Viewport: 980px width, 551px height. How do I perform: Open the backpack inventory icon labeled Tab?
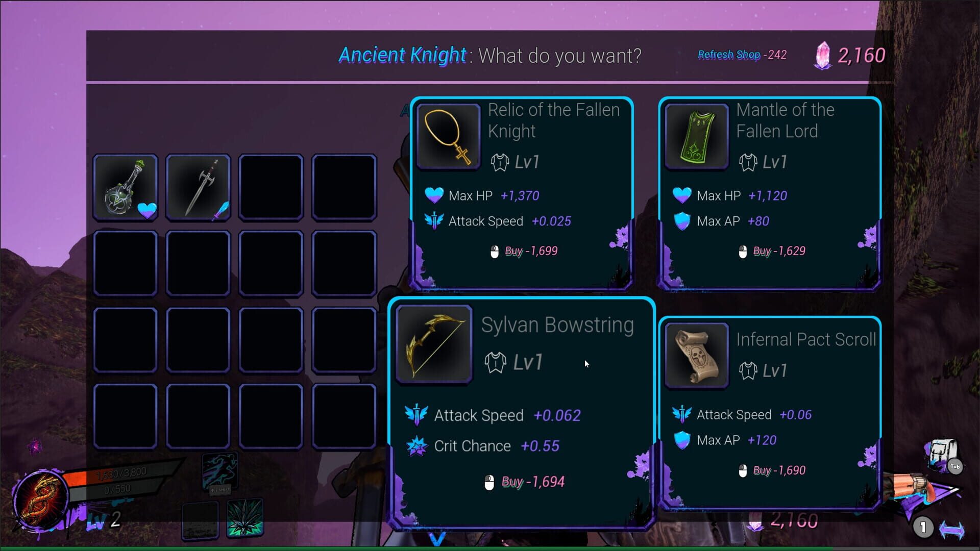point(942,454)
